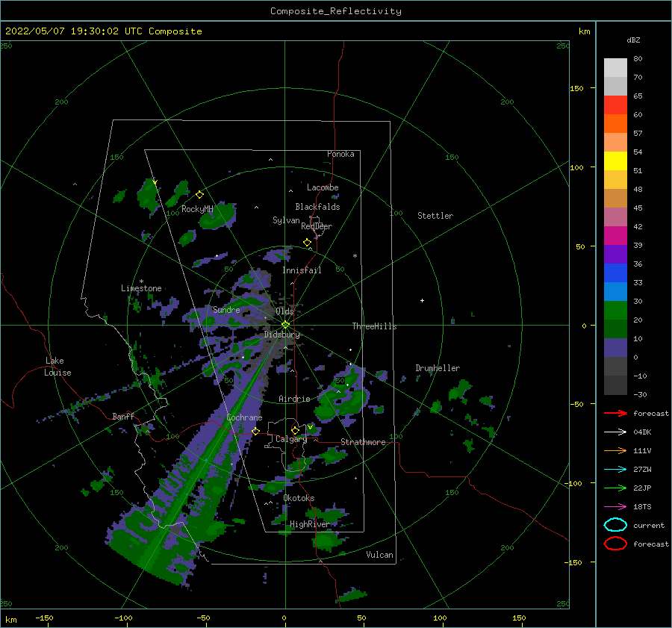Click the red forecast ellipse legend symbol

pyautogui.click(x=615, y=544)
